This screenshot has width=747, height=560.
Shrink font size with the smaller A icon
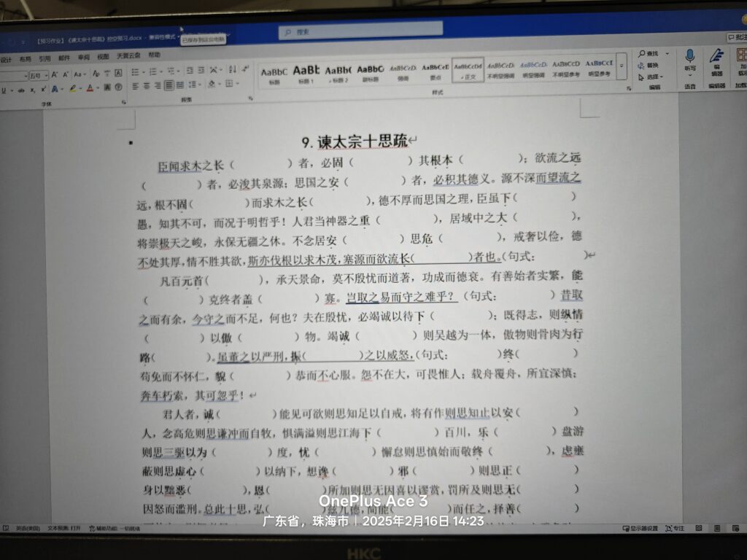tap(66, 74)
